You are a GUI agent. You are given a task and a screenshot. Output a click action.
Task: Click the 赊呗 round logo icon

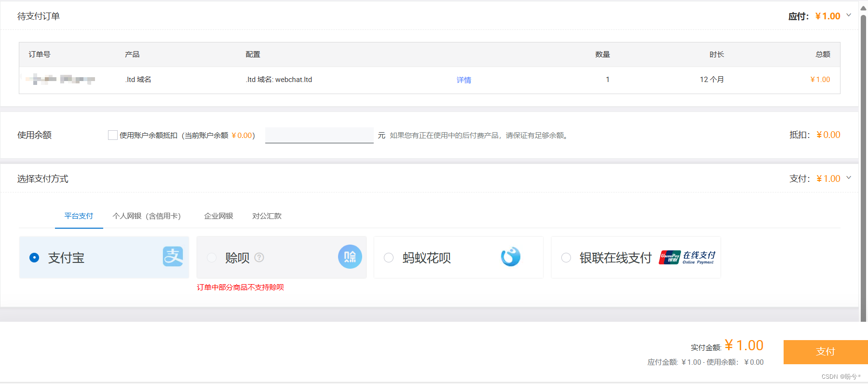coord(350,257)
